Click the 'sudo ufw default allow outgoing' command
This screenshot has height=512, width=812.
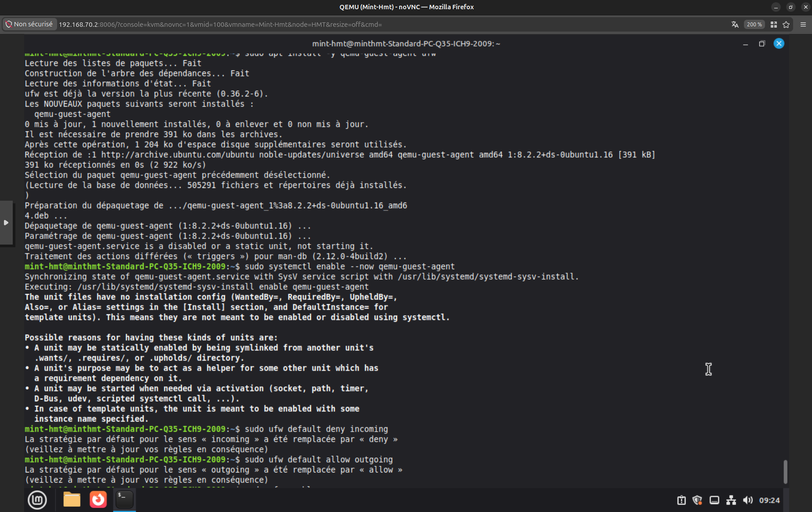[318, 459]
